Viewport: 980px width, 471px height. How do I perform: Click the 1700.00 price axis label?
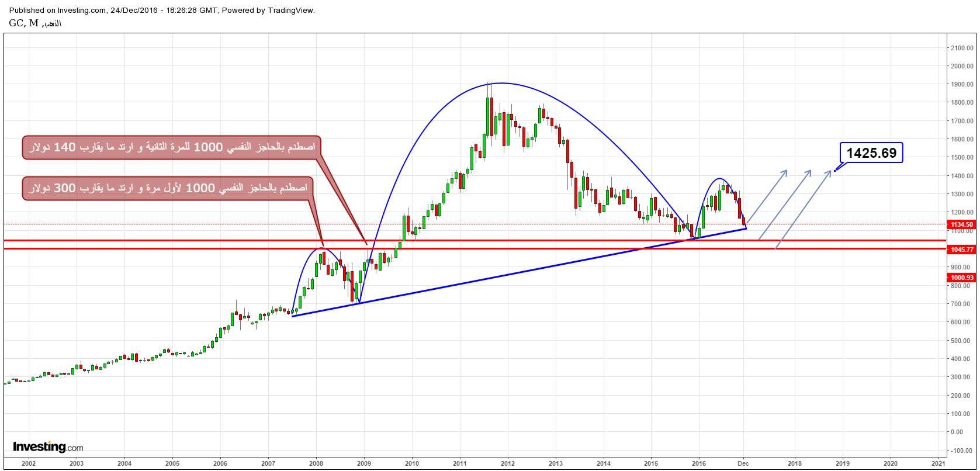[x=961, y=121]
